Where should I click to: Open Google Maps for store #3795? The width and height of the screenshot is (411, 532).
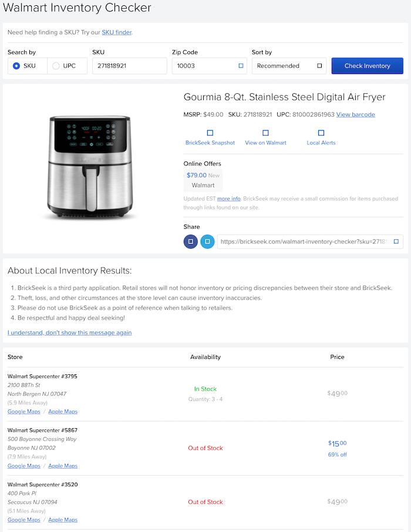(x=24, y=412)
